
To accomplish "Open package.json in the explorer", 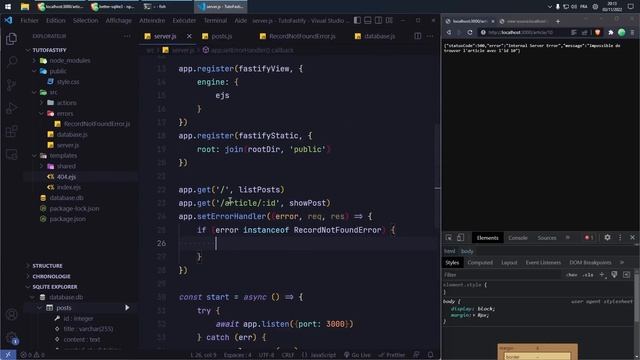I will coord(67,219).
